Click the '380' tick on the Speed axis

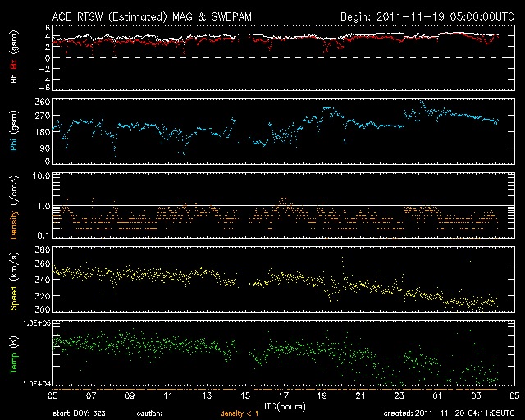click(43, 249)
